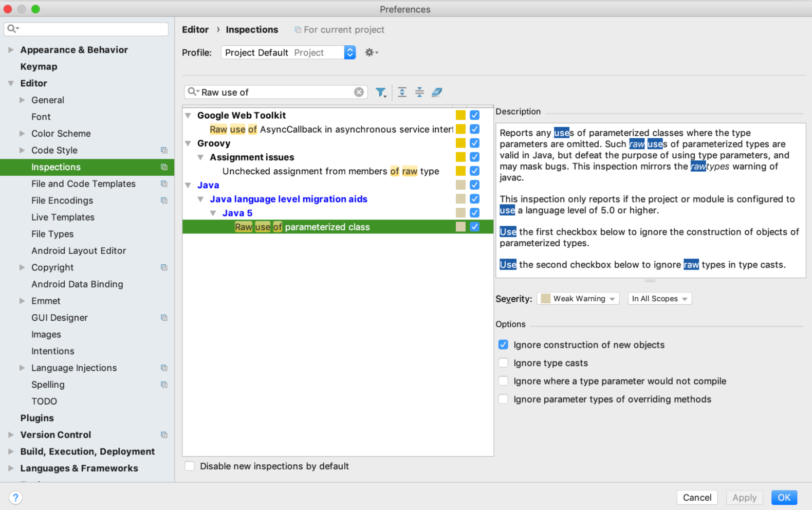Click the Expand All toolbar icon
This screenshot has width=812, height=510.
pyautogui.click(x=402, y=93)
